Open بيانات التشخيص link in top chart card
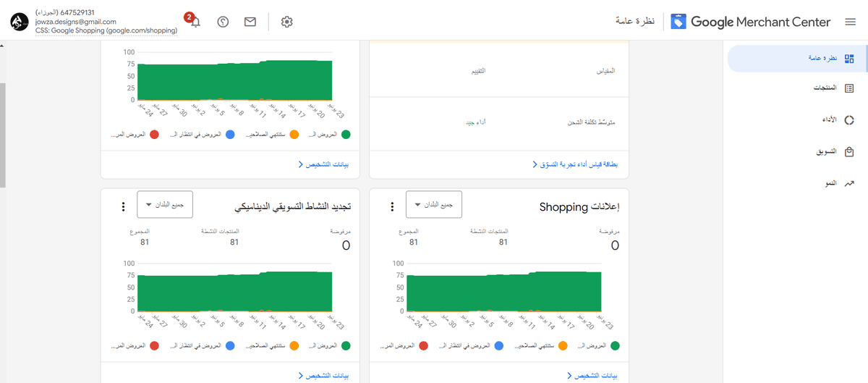The width and height of the screenshot is (868, 383). pos(324,165)
